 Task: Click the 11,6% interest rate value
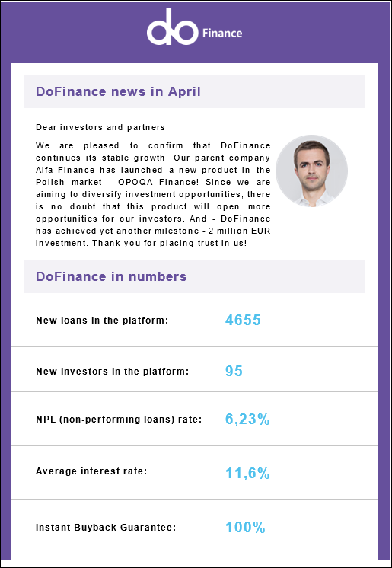point(247,473)
